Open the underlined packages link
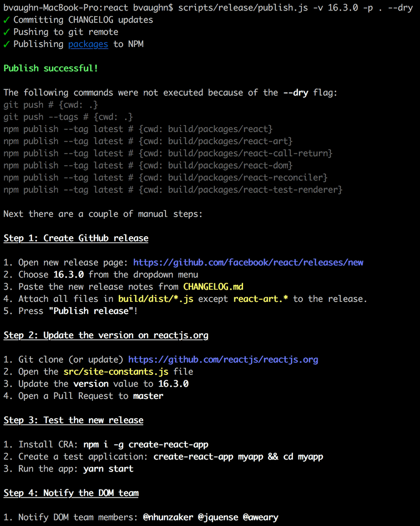This screenshot has height=526, width=420. pyautogui.click(x=88, y=44)
